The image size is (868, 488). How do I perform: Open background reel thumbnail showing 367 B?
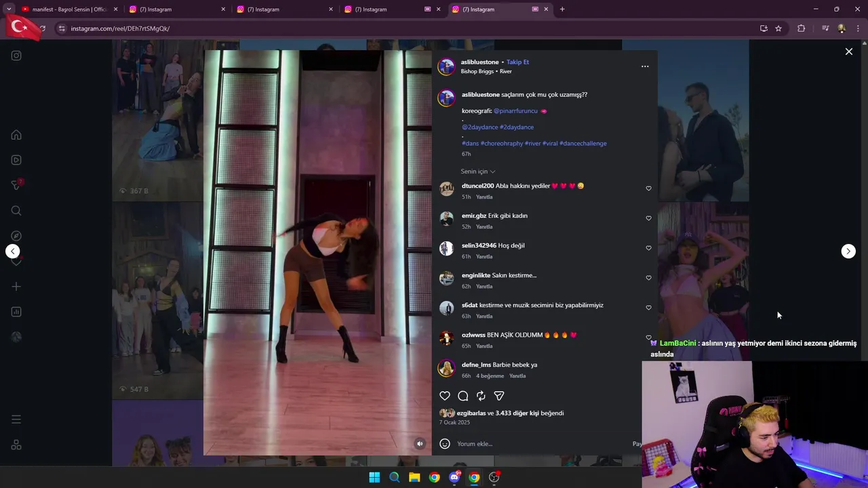click(x=158, y=122)
